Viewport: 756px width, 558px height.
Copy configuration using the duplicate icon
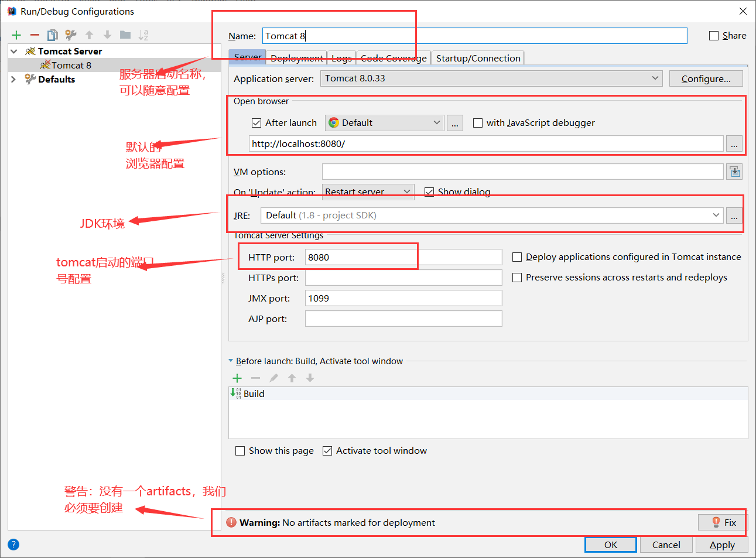click(53, 35)
